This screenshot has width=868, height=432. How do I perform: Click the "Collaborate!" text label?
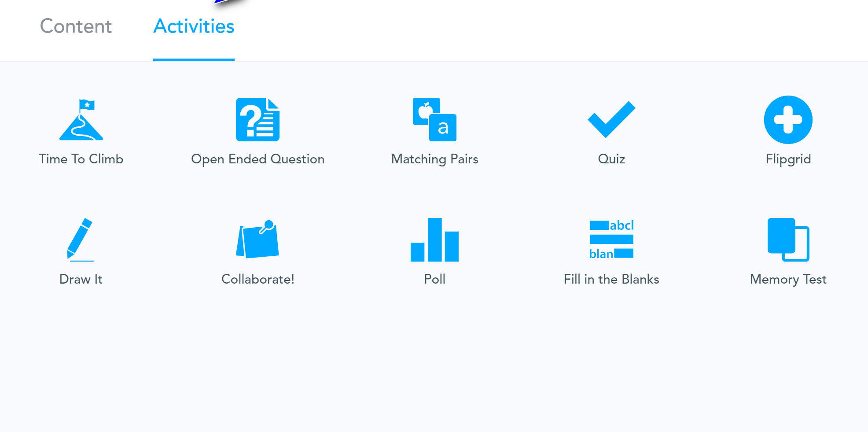(257, 279)
